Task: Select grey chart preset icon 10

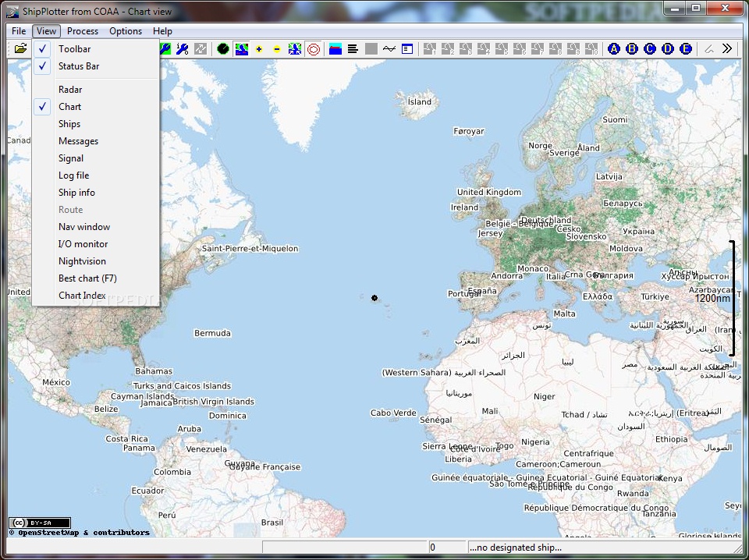Action: point(591,48)
